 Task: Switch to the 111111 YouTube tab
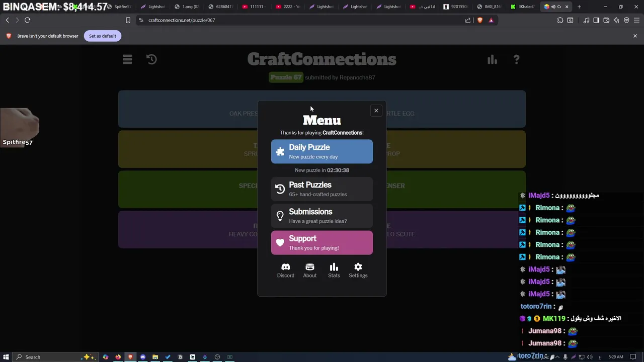tap(255, 7)
